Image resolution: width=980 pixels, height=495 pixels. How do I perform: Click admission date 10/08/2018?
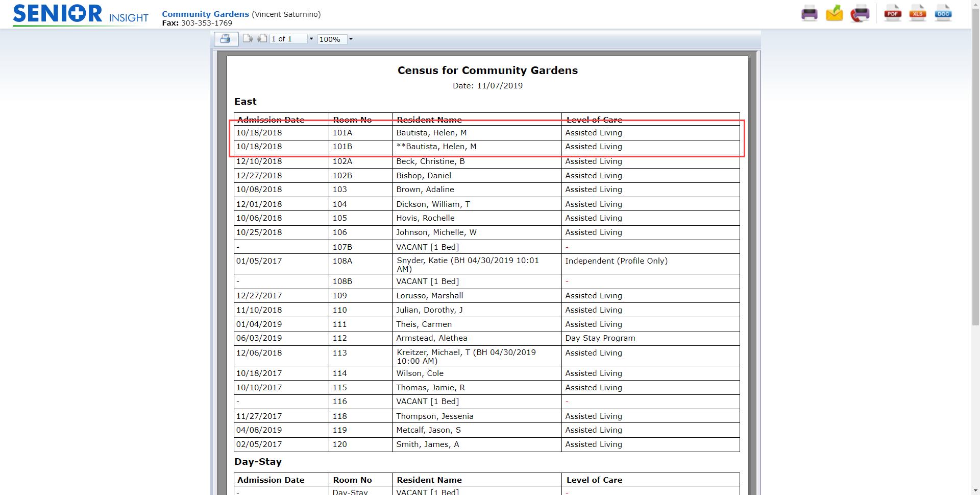click(259, 190)
